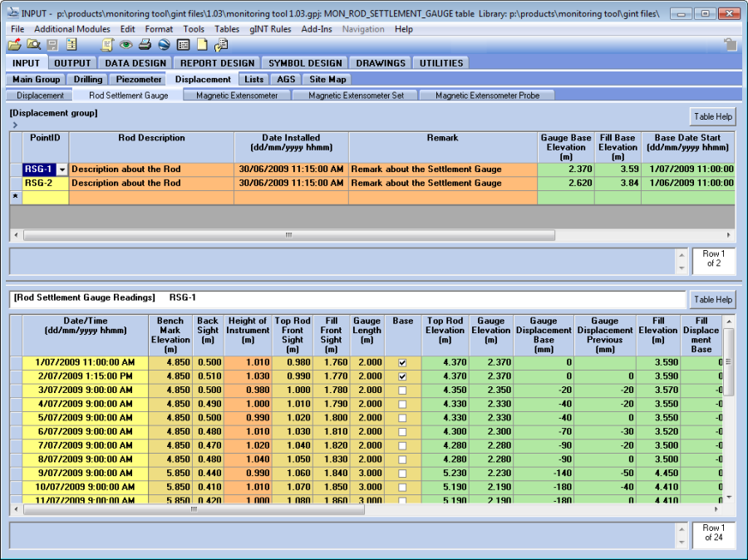Click Table Help for Rod Settlement Readings
This screenshot has height=560, width=748.
(712, 299)
